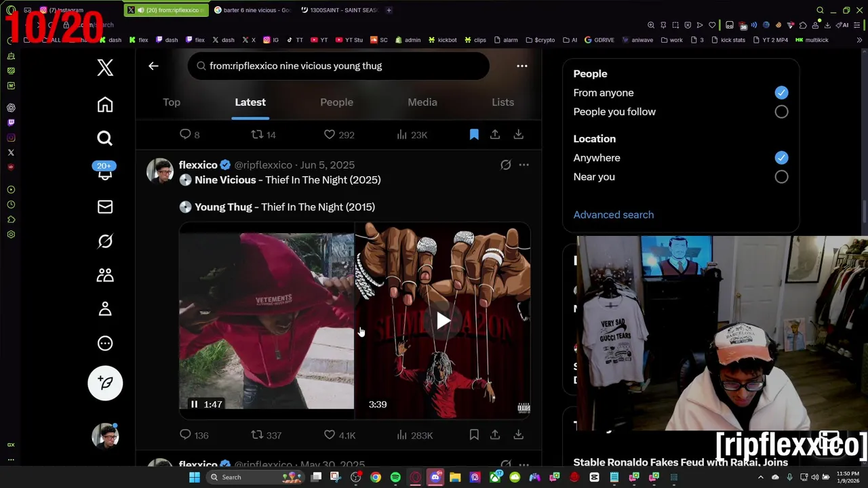Image resolution: width=868 pixels, height=488 pixels.
Task: Play the Young Thug 3:39 video
Action: tap(443, 321)
